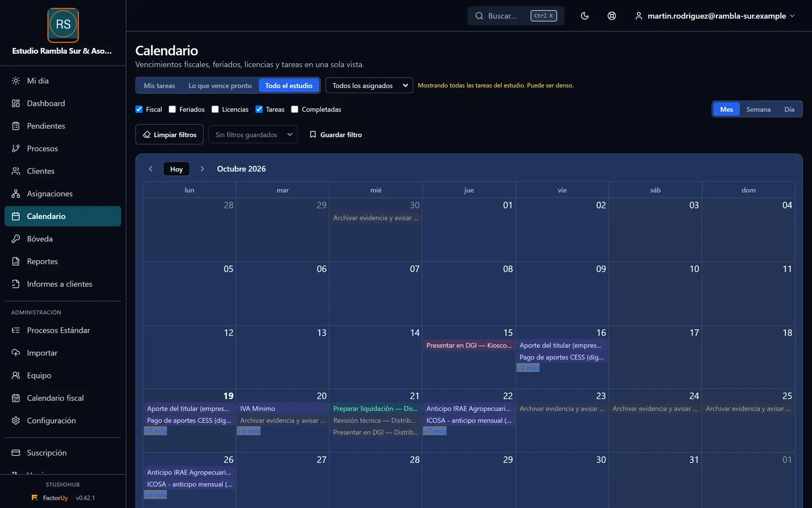Viewport: 812px width, 508px height.
Task: Go to Importar page
Action: (x=63, y=353)
